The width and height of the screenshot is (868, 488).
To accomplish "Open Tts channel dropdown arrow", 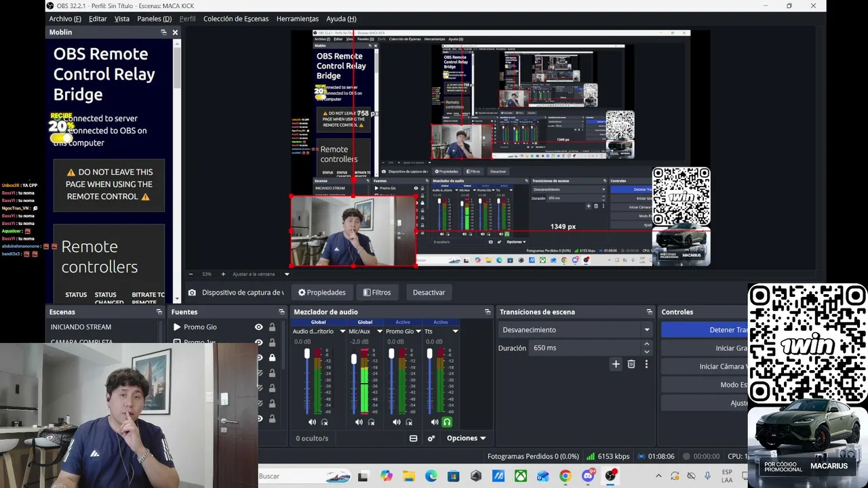I will 455,331.
